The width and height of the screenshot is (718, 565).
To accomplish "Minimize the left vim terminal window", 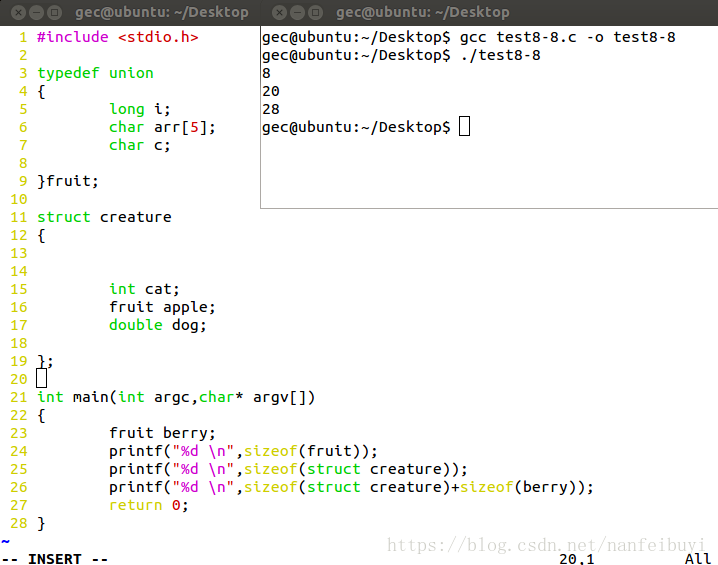I will tap(37, 12).
